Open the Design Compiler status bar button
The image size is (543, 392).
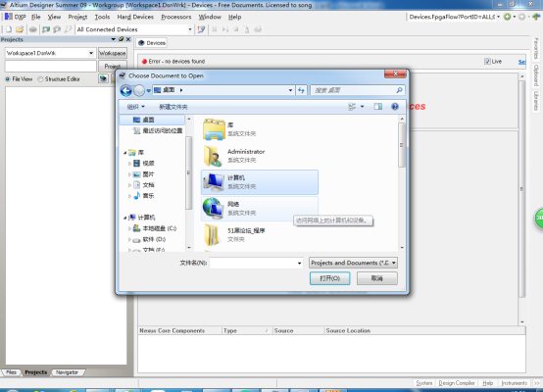(x=457, y=382)
